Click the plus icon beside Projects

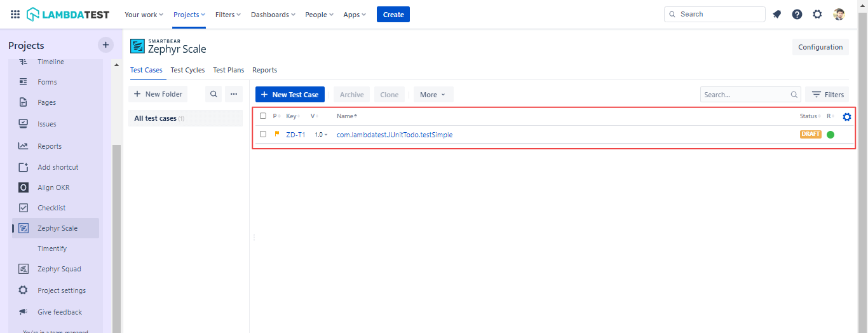tap(105, 45)
